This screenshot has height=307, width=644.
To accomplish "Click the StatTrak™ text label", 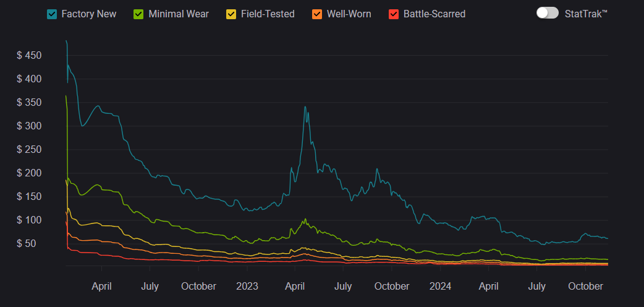I will tap(586, 14).
